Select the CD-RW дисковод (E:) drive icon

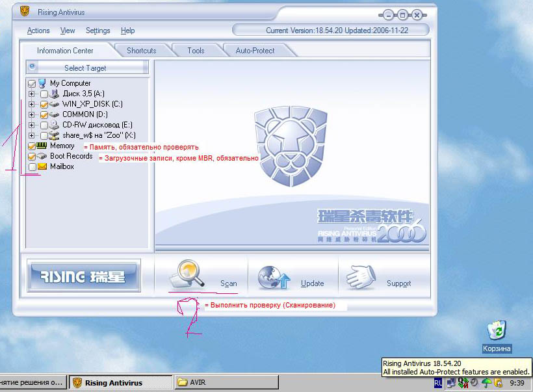tap(54, 125)
